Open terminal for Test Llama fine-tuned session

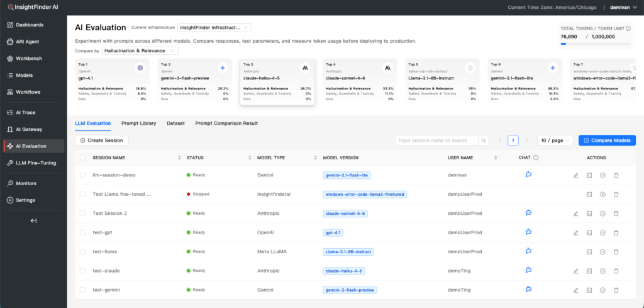point(589,194)
